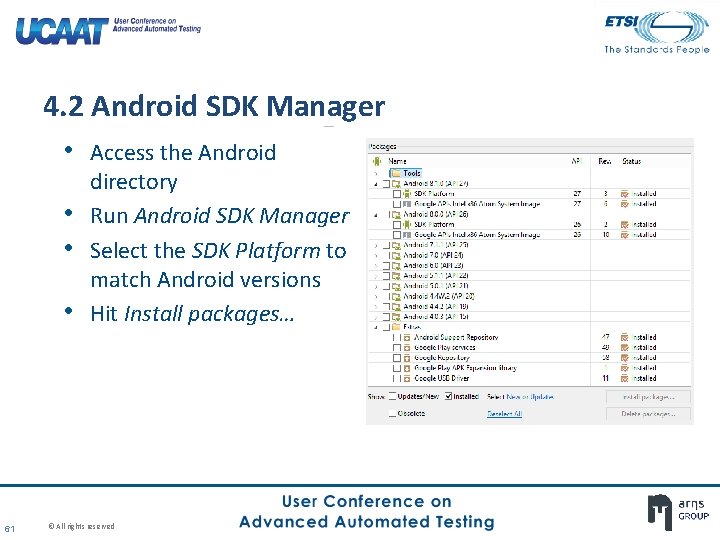Check the Android 6.0 (API 23) checkbox
This screenshot has width=720, height=540.
click(387, 265)
